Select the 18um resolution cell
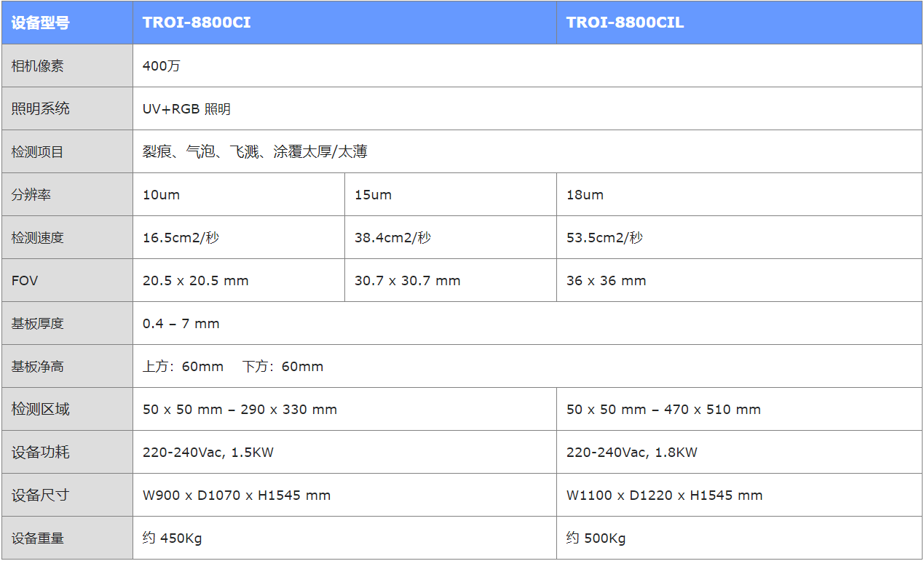This screenshot has width=924, height=561. click(x=739, y=194)
